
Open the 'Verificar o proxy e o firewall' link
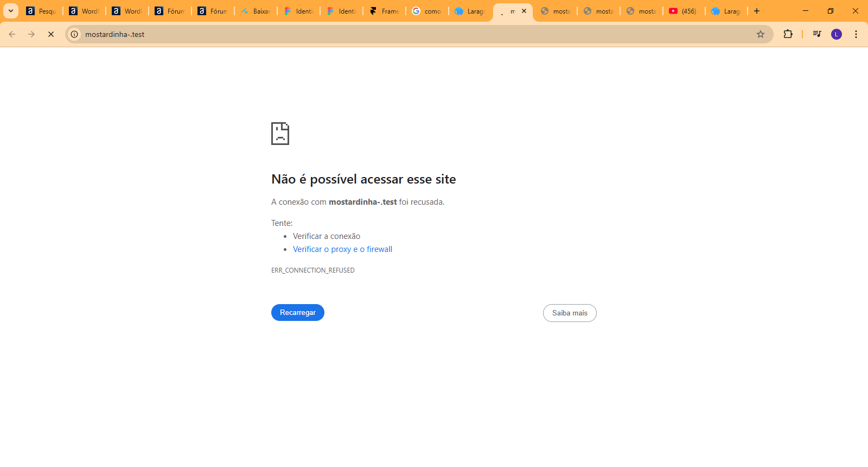click(342, 249)
